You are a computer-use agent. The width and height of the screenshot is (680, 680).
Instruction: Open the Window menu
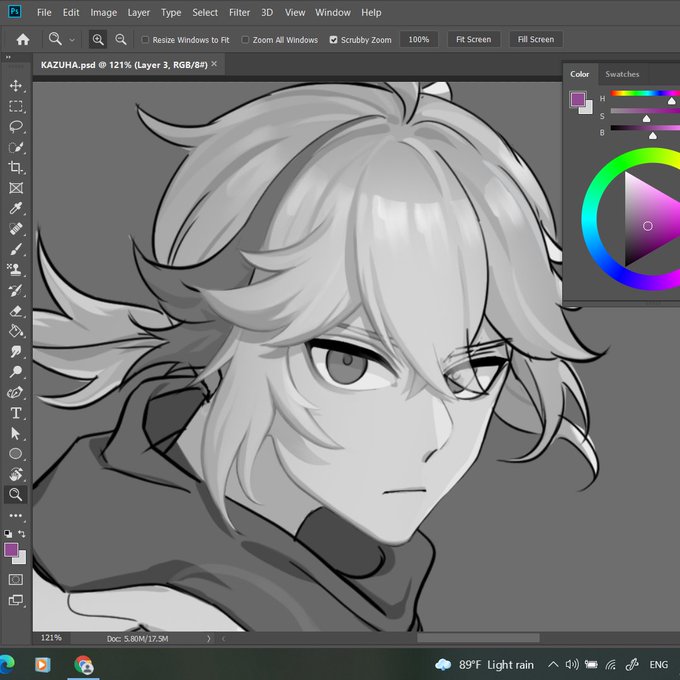pos(333,13)
